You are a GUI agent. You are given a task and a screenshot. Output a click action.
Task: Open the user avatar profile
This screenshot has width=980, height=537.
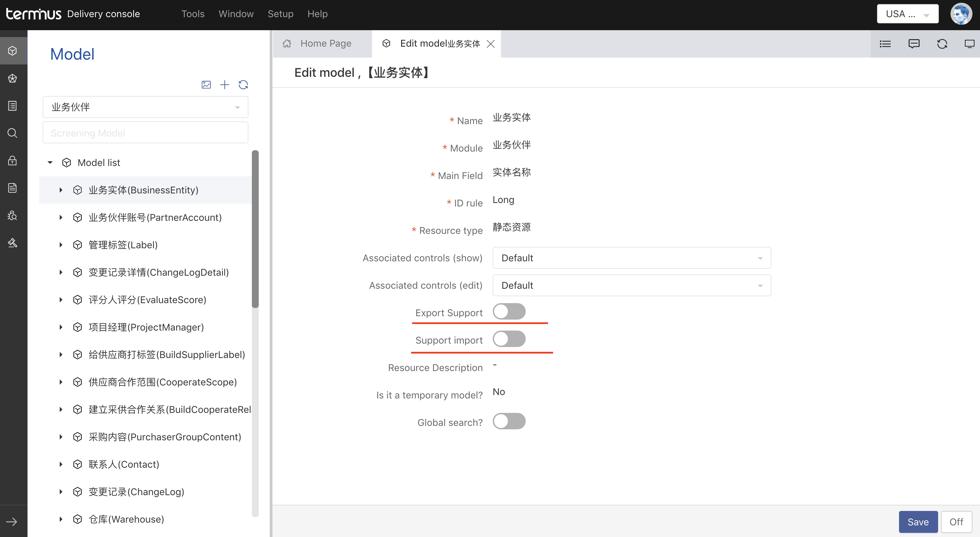coord(961,14)
